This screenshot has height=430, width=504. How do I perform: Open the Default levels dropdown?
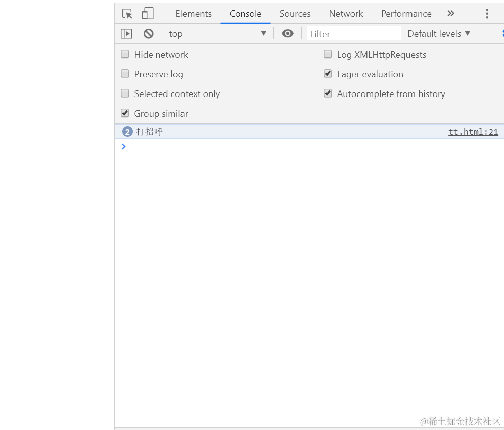coord(438,34)
